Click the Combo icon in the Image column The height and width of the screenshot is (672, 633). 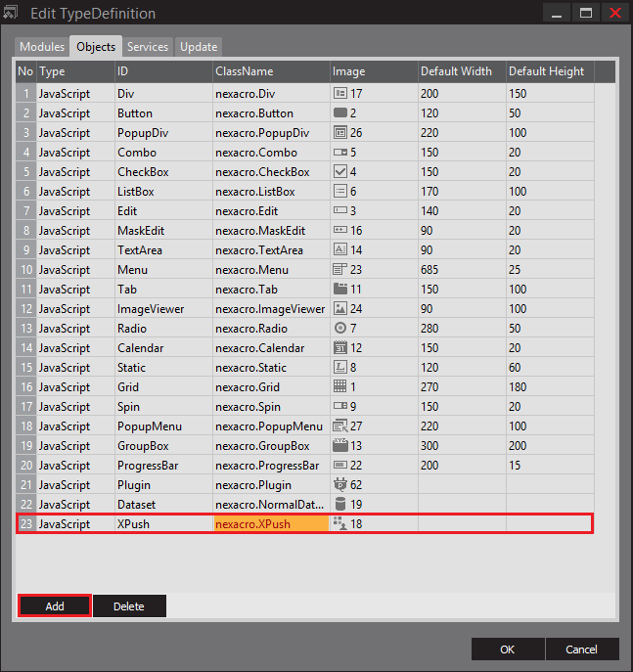(339, 153)
